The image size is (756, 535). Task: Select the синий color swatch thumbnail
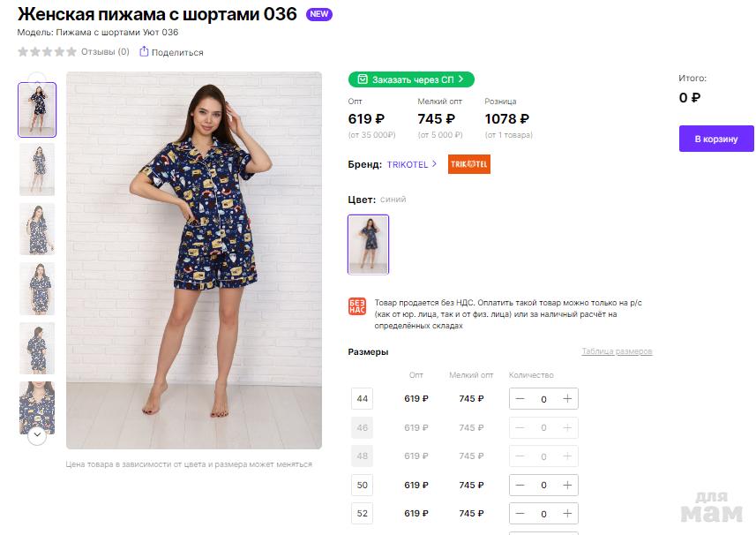click(x=368, y=245)
